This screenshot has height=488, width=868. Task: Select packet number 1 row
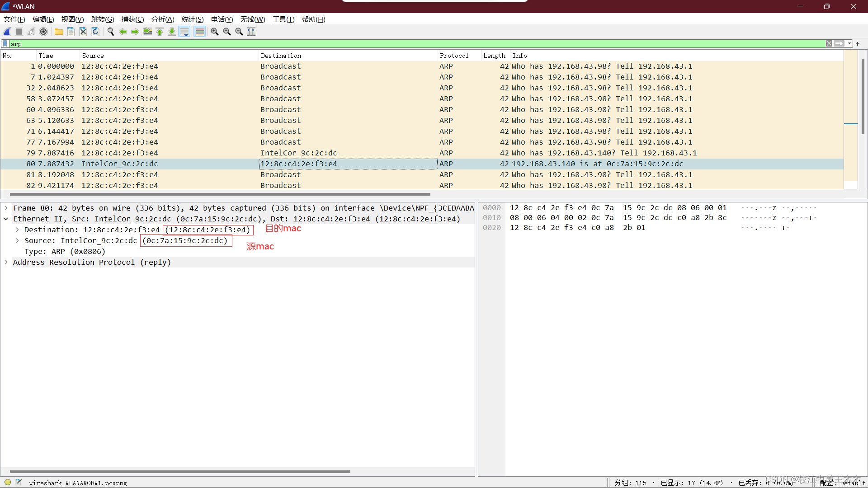(422, 66)
